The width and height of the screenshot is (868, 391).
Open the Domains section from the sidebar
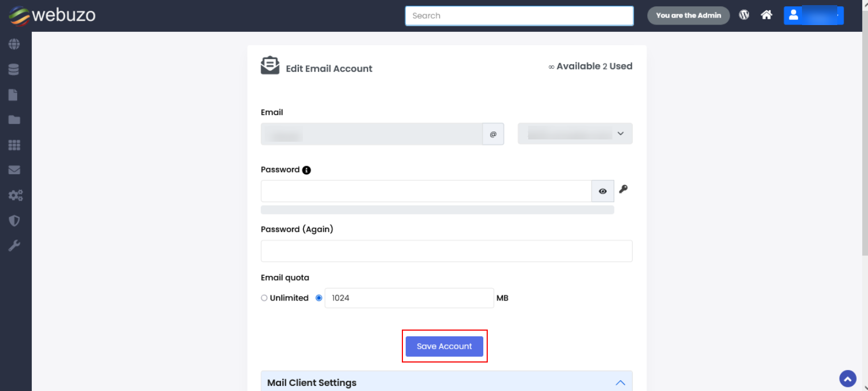point(15,44)
